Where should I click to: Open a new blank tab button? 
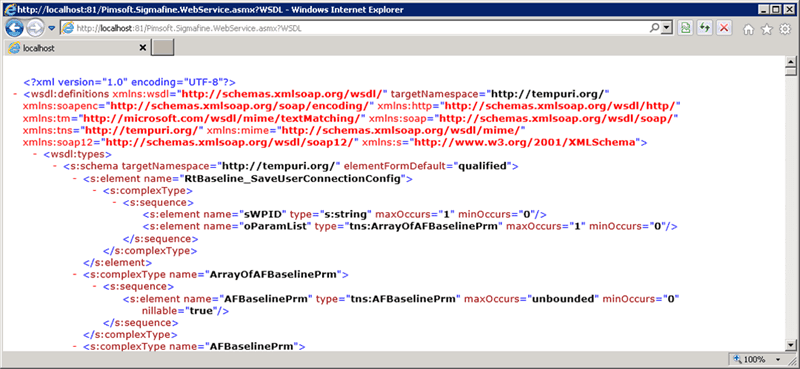pyautogui.click(x=163, y=48)
